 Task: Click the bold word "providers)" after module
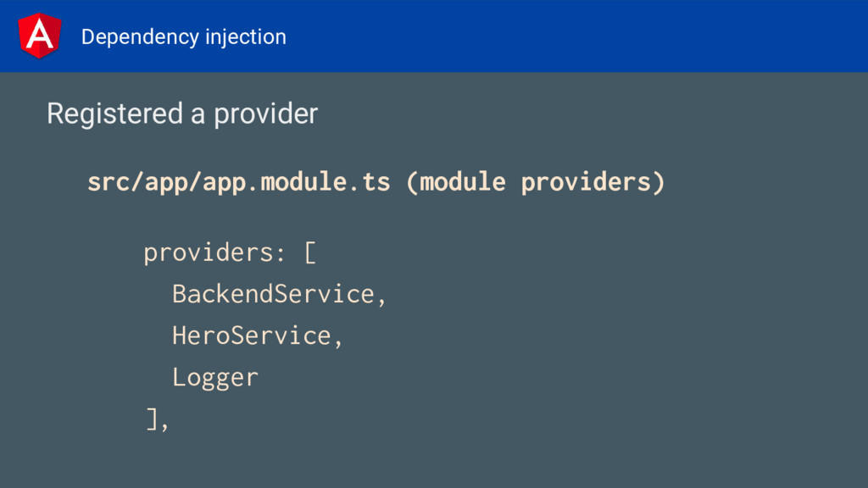(x=593, y=182)
